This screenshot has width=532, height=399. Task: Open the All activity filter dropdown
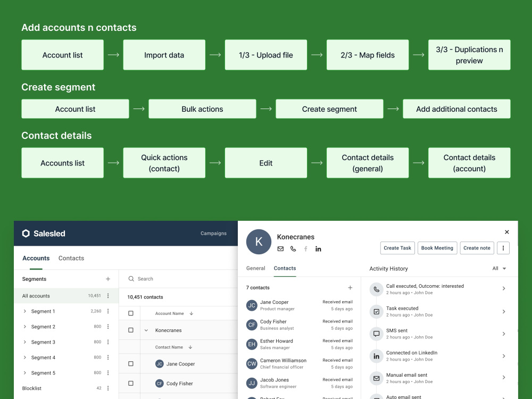point(499,268)
